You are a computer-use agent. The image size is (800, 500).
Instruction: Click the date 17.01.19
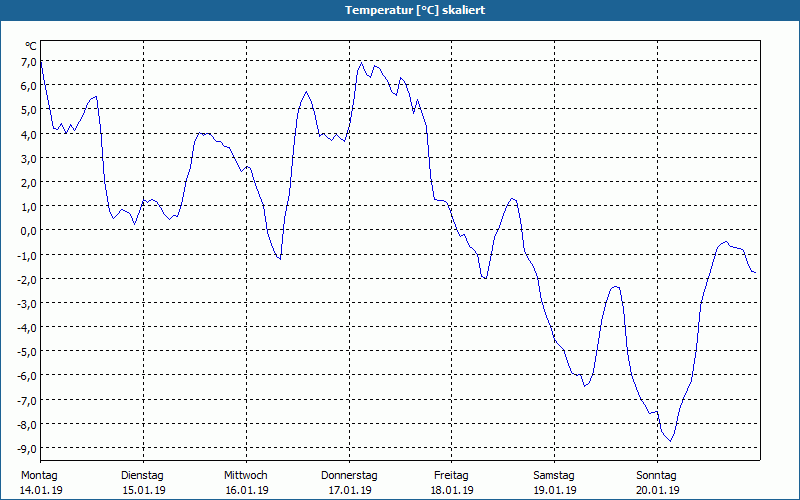click(x=350, y=490)
